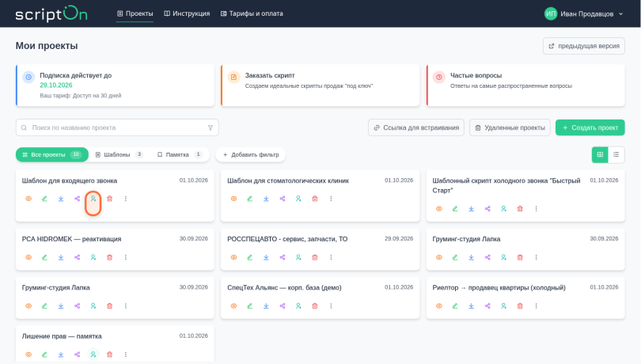Click Ссылка для встраивания button
The width and height of the screenshot is (641, 364).
click(416, 127)
